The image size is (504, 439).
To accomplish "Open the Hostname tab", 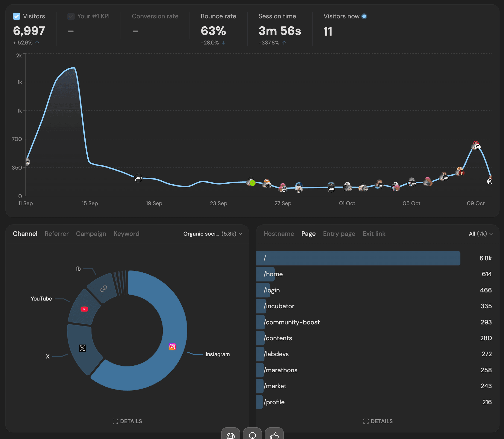I will click(279, 234).
